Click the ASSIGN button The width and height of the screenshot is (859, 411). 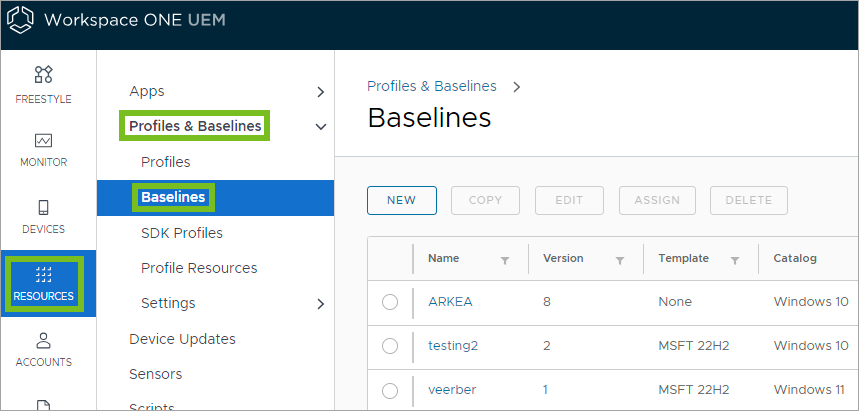[657, 201]
